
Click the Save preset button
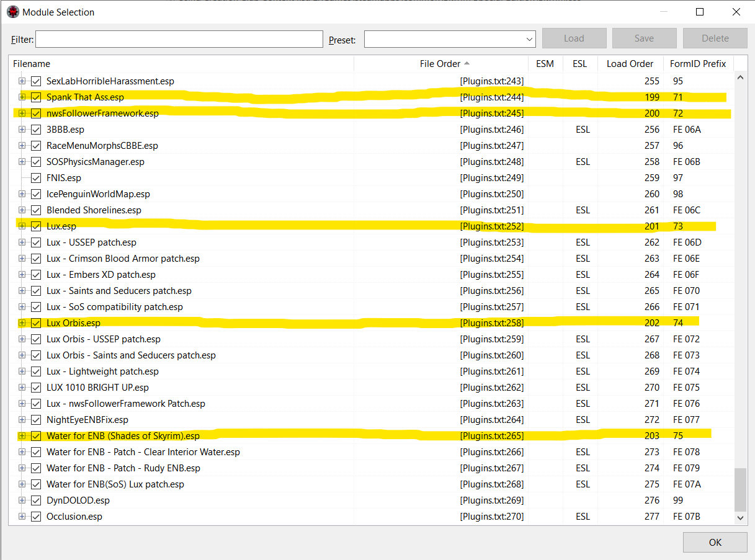(644, 38)
